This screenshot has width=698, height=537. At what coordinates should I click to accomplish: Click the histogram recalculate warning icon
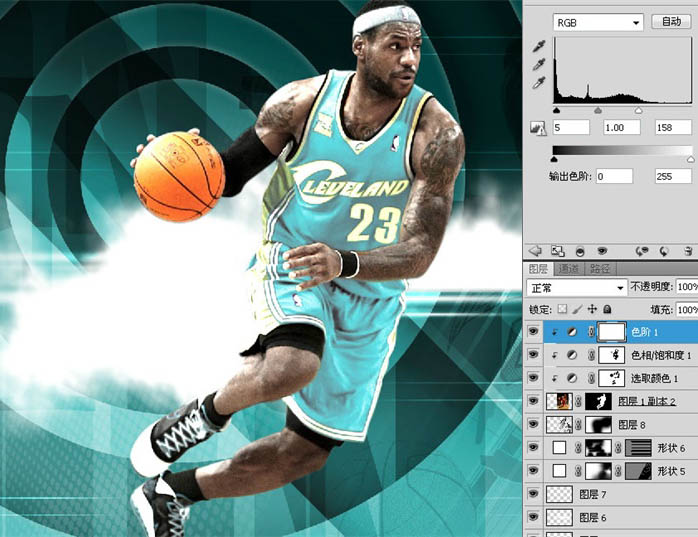click(538, 128)
